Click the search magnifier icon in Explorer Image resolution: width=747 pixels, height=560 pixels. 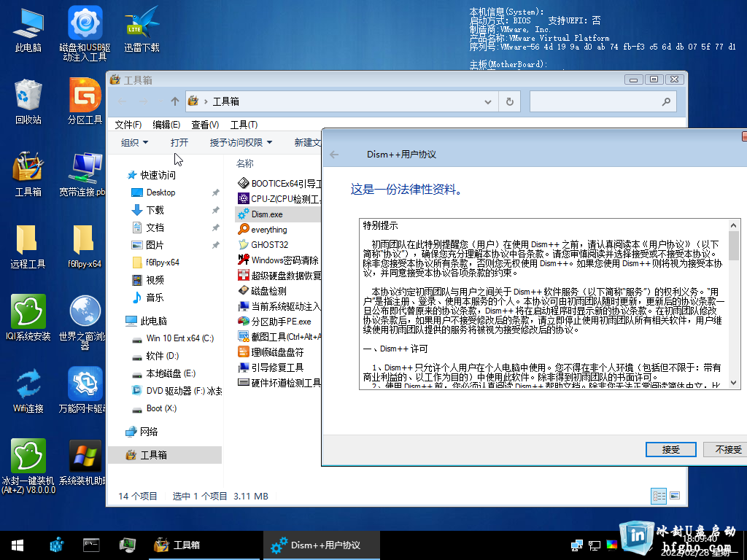(666, 101)
